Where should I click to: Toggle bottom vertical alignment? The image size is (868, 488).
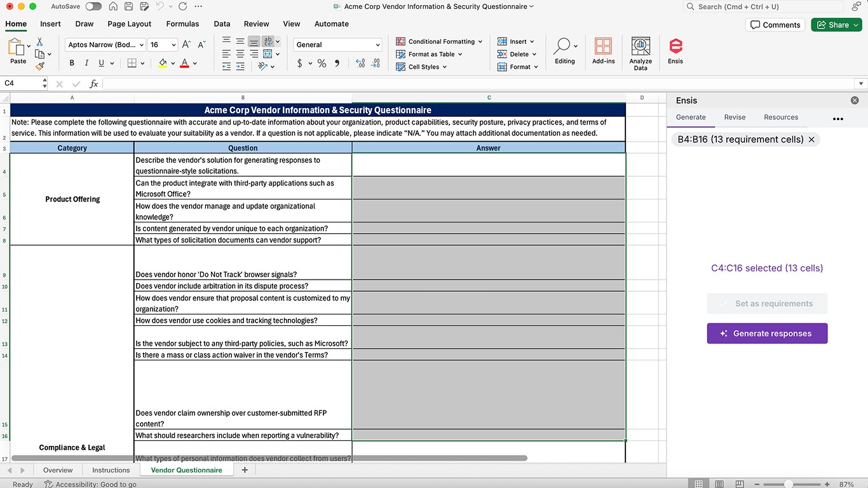pyautogui.click(x=254, y=41)
